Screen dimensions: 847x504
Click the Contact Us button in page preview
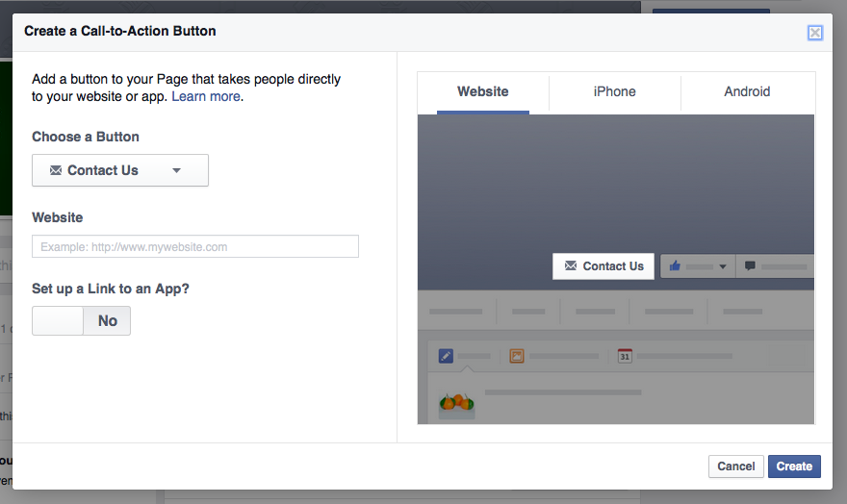click(603, 266)
